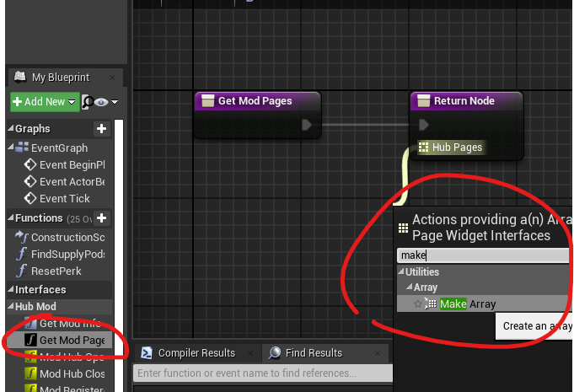Image resolution: width=574 pixels, height=392 pixels.
Task: Click the My Blueprint panel scrollbar
Action: (x=119, y=255)
